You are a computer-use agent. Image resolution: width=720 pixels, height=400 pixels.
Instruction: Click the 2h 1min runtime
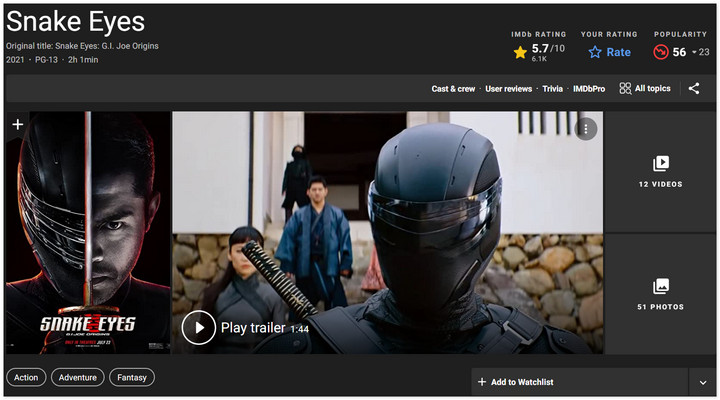(83, 60)
